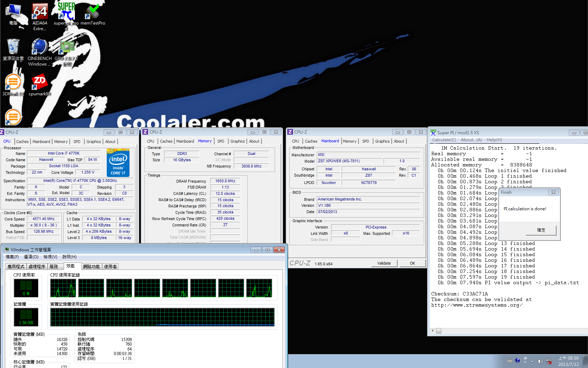
Task: Click the Super PI title bar icon
Action: click(x=433, y=132)
